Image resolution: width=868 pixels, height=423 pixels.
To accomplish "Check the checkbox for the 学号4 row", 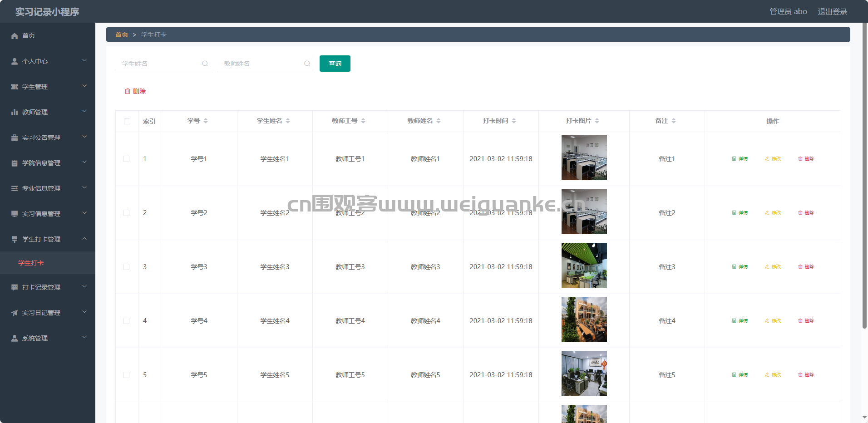I will 126,321.
